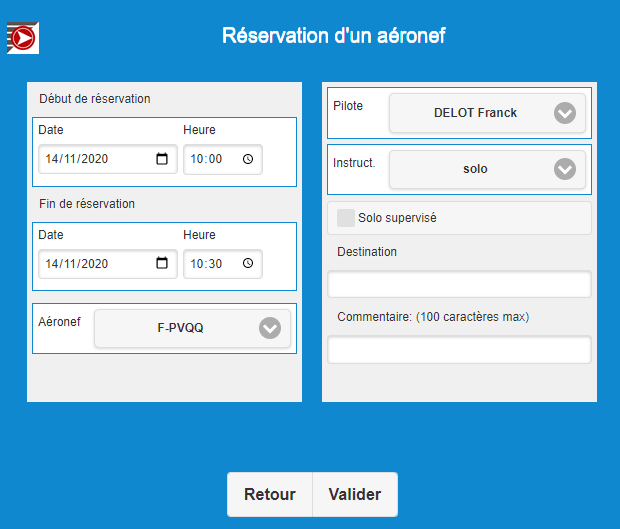Click the Début de réservation heading
Viewport: 620px width, 529px height.
(x=95, y=98)
